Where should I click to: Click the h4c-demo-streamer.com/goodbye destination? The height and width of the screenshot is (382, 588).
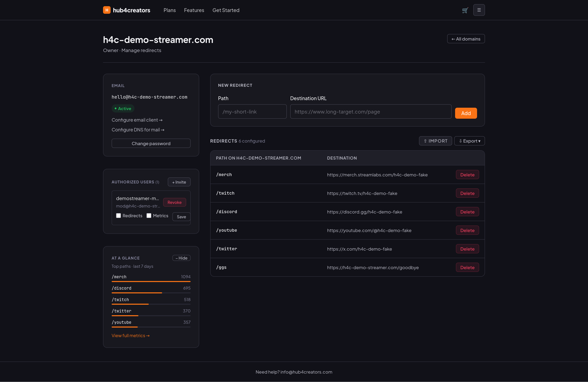(x=373, y=267)
